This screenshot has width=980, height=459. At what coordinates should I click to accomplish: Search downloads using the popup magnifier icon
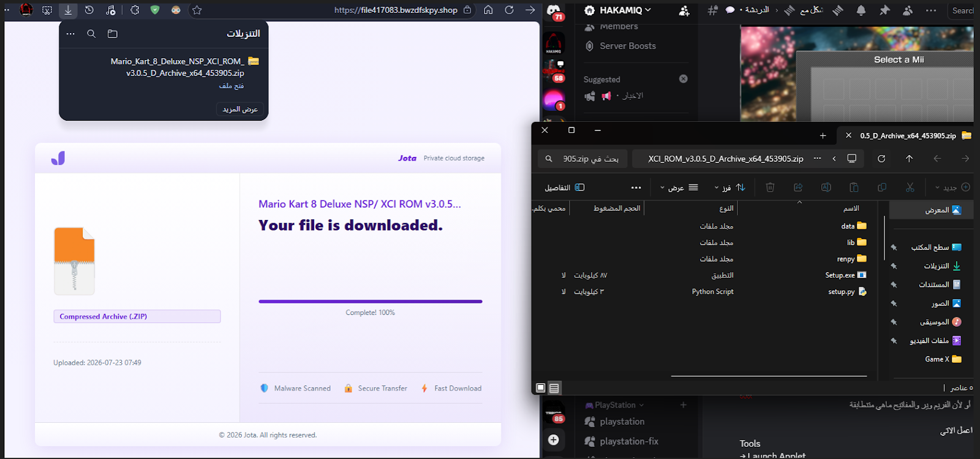[x=91, y=34]
